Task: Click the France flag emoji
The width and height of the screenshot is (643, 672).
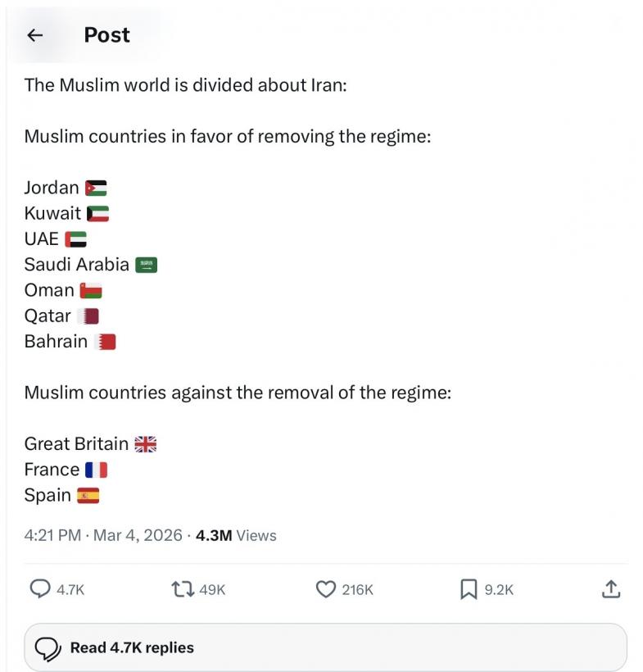Action: [96, 470]
